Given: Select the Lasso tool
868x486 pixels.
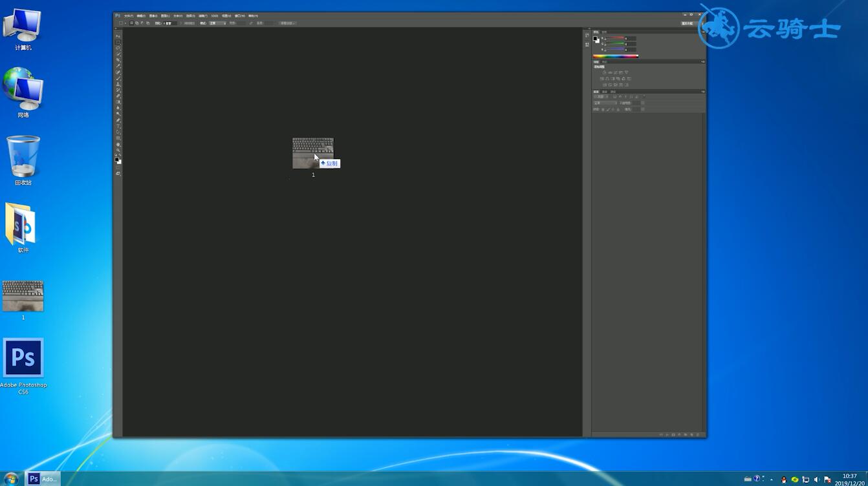Looking at the screenshot, I should pos(118,48).
